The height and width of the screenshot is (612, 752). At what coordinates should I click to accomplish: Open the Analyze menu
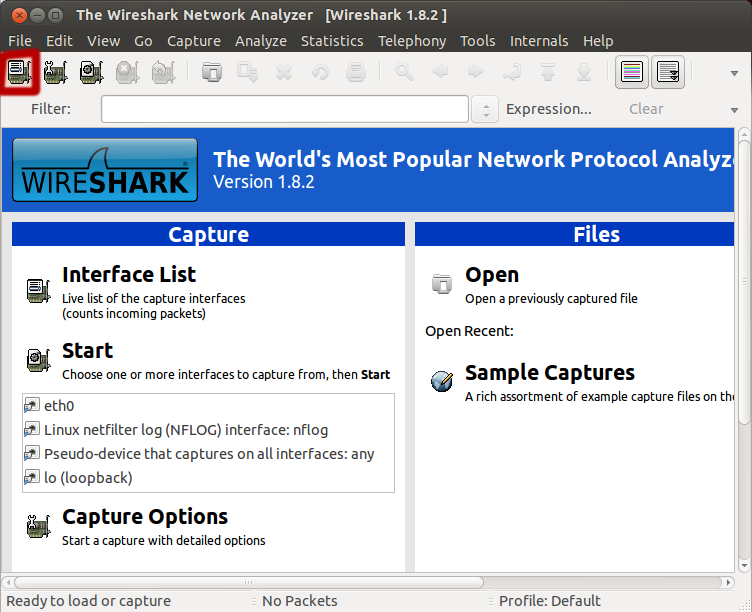(261, 41)
